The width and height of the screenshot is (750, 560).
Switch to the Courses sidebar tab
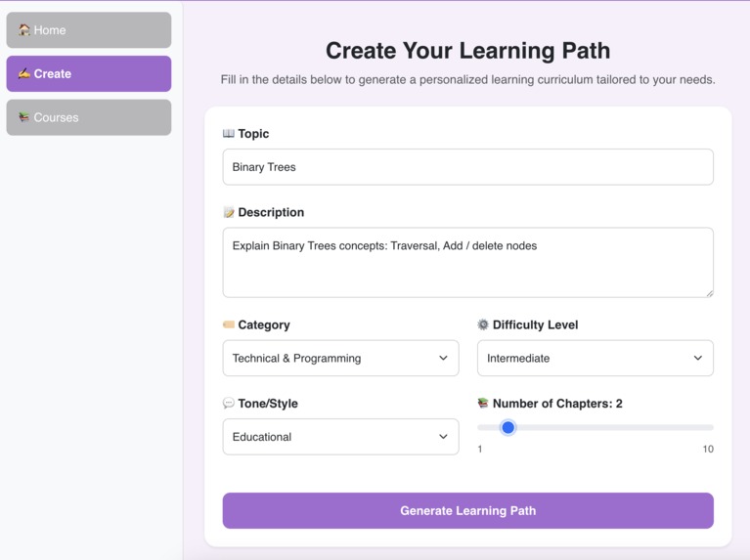click(89, 117)
